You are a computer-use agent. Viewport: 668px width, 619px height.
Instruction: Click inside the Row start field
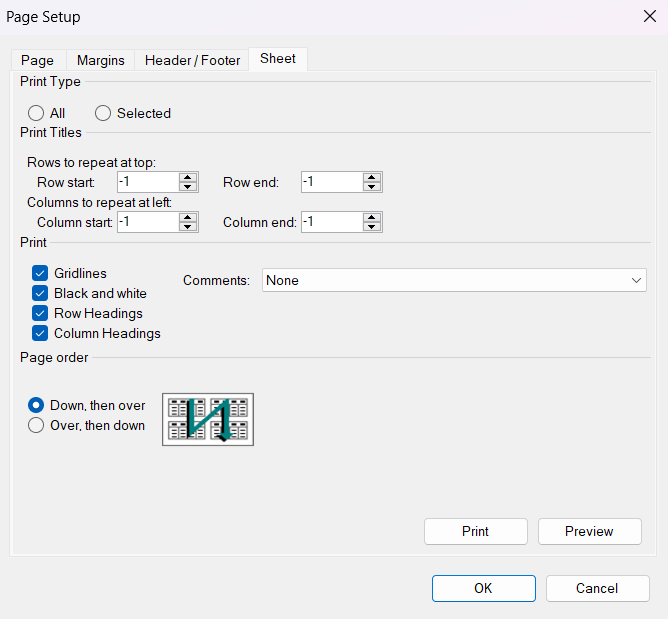[x=147, y=182]
